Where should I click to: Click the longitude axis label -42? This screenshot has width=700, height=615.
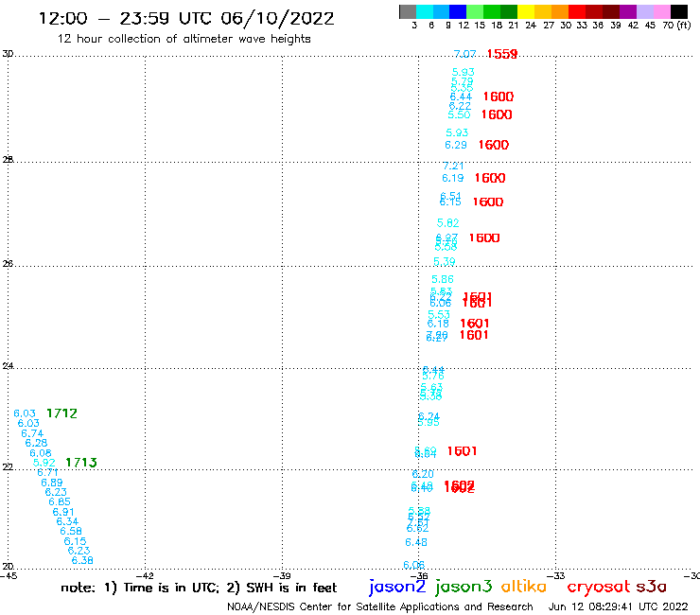click(145, 576)
